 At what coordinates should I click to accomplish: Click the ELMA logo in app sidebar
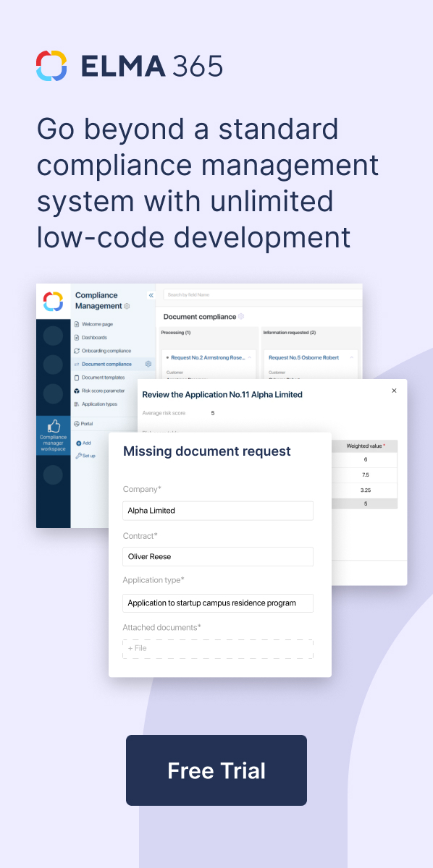[53, 301]
